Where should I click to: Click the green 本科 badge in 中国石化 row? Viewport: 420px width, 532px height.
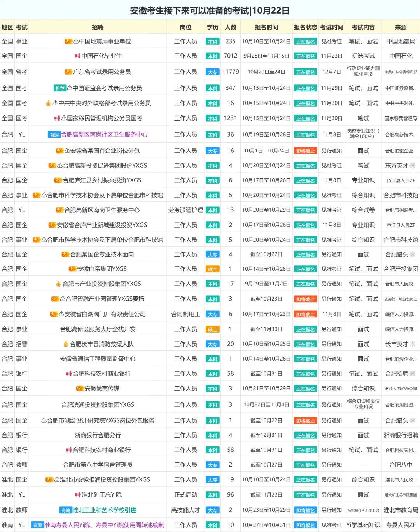[213, 55]
